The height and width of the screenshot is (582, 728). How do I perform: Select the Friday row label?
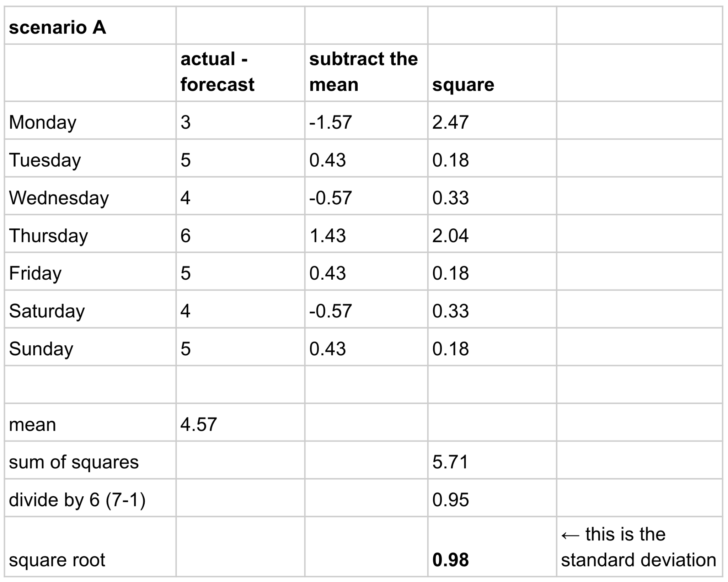click(x=35, y=273)
